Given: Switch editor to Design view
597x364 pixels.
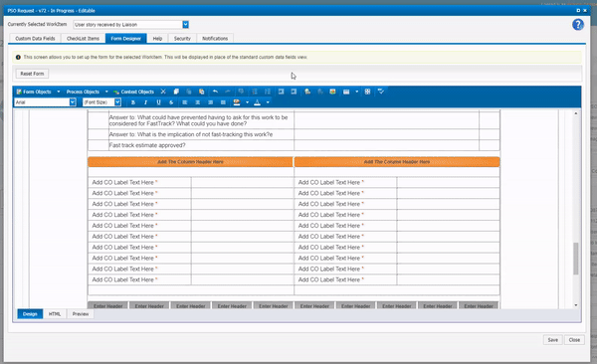Looking at the screenshot, I should click(30, 314).
